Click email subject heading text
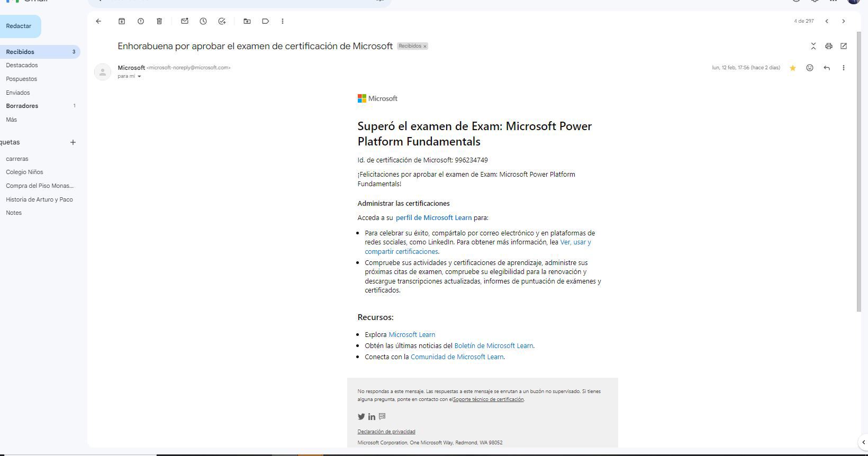Screen dimensions: 868x456 (x=255, y=46)
